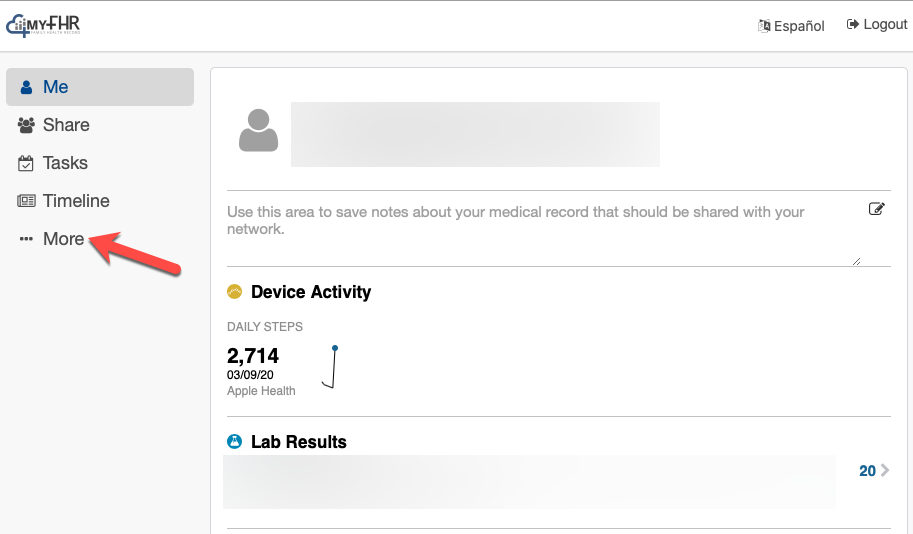Switch language via Español link
Screen dimensions: 913x534
799,26
